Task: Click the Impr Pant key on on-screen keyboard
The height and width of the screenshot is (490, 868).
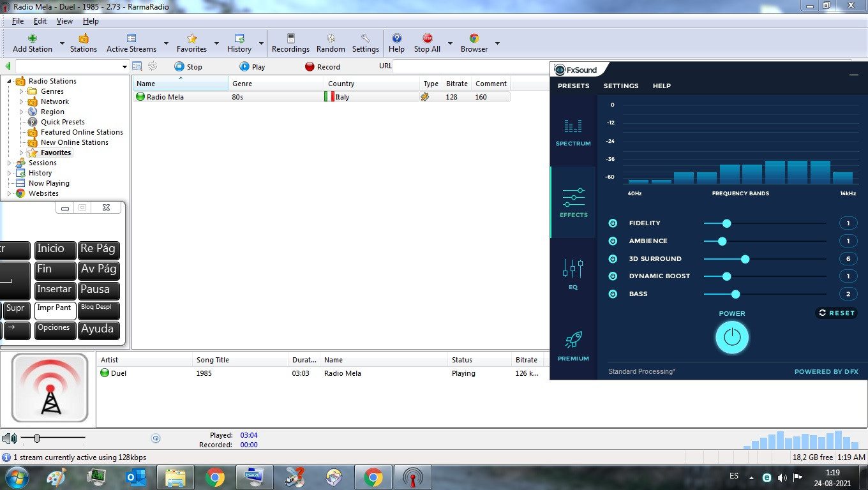Action: click(x=55, y=311)
